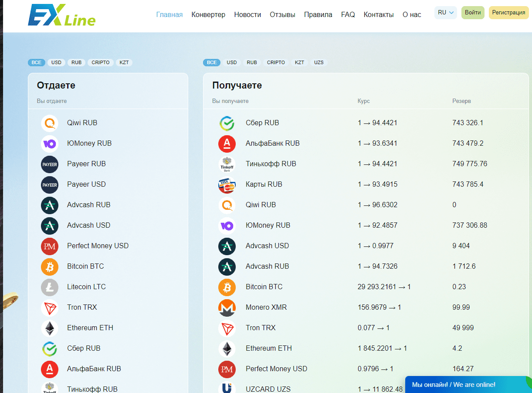Image resolution: width=532 pixels, height=393 pixels.
Task: Click the Курс column header
Action: 364,101
